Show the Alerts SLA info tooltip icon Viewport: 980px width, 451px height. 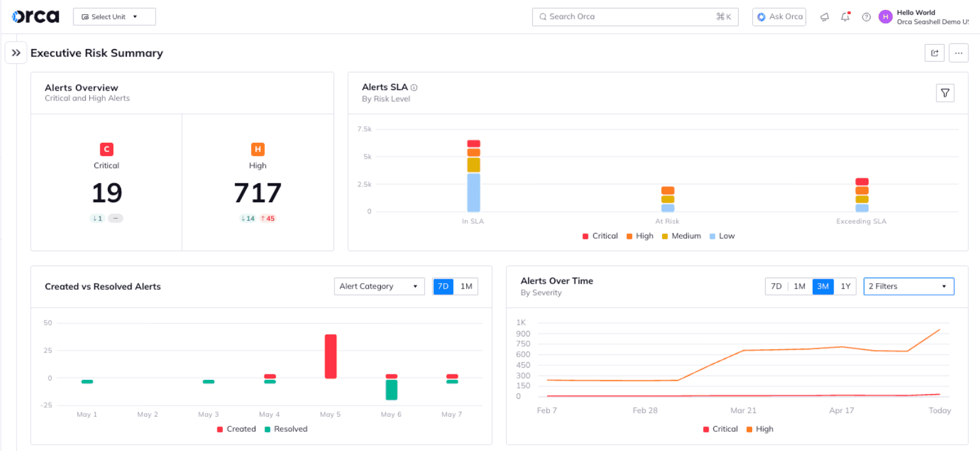coord(414,88)
